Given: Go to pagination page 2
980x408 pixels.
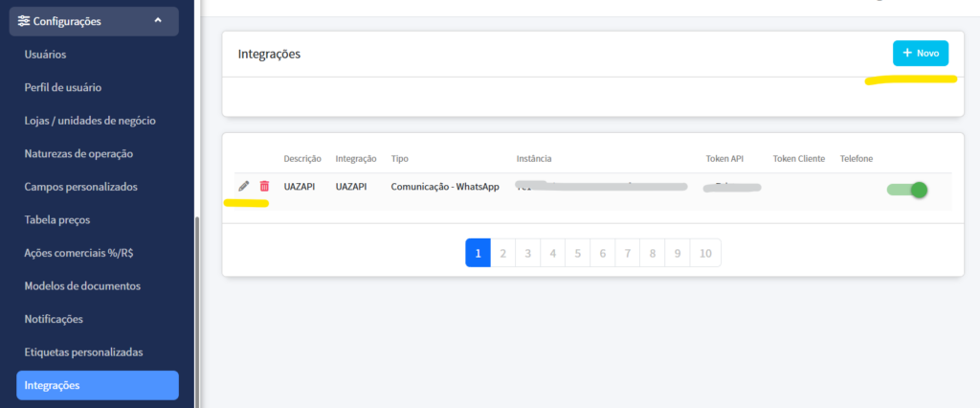Looking at the screenshot, I should click(502, 253).
